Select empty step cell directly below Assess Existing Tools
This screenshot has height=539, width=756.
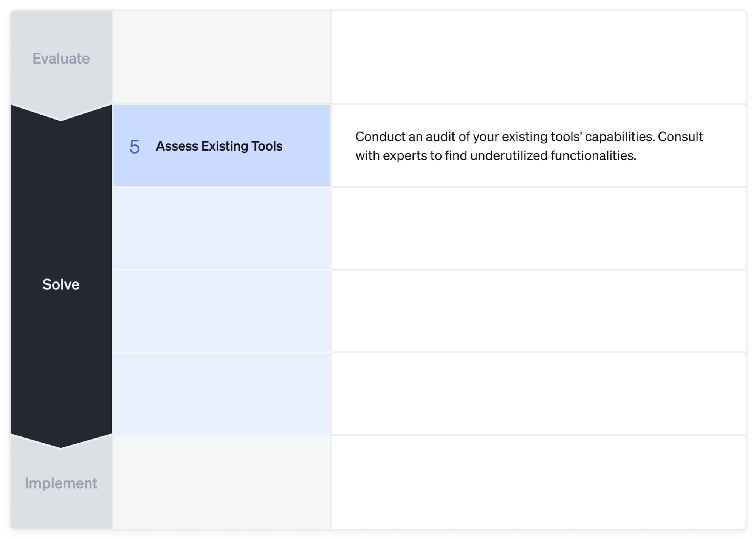[x=222, y=228]
